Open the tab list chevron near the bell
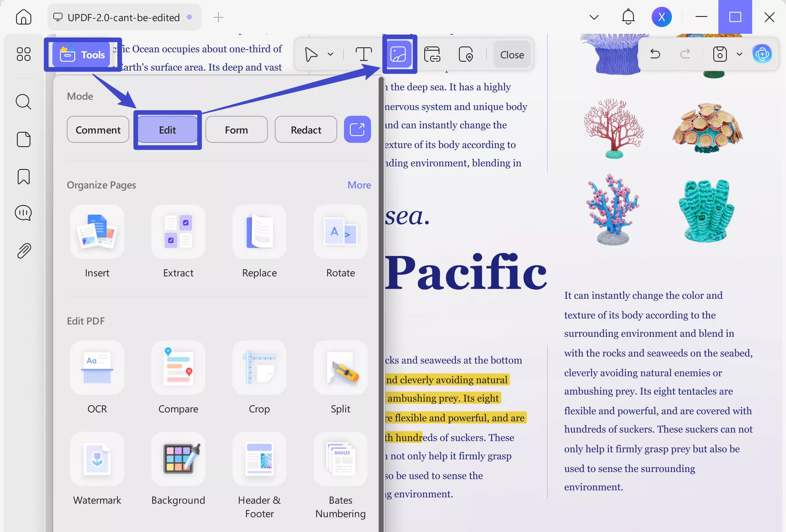 (594, 17)
